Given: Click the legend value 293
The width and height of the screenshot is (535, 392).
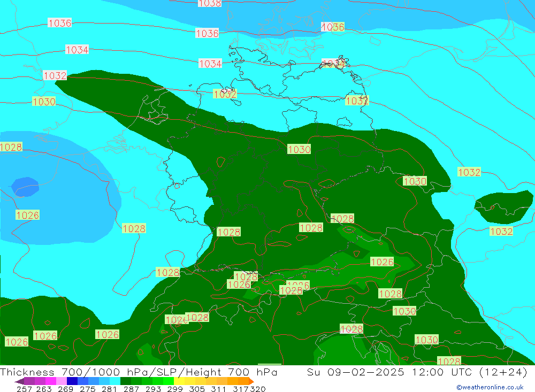Looking at the screenshot, I should pos(153,389).
